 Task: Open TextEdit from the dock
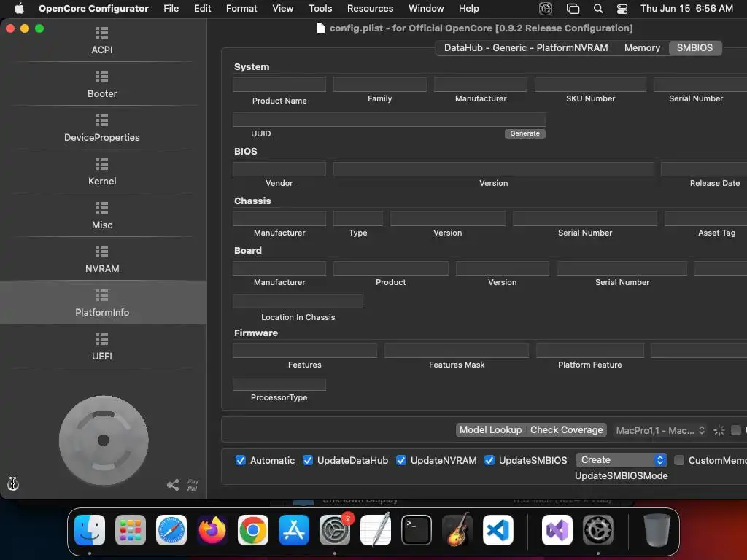[376, 530]
